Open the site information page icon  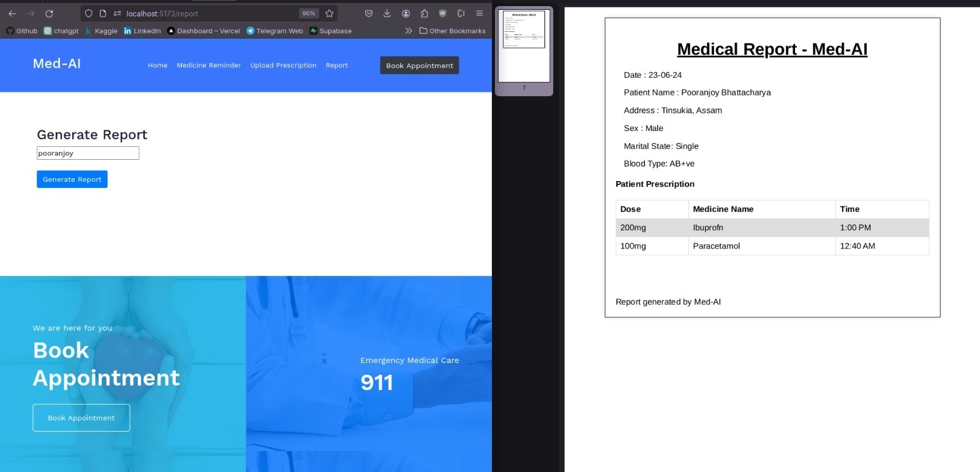pyautogui.click(x=103, y=13)
